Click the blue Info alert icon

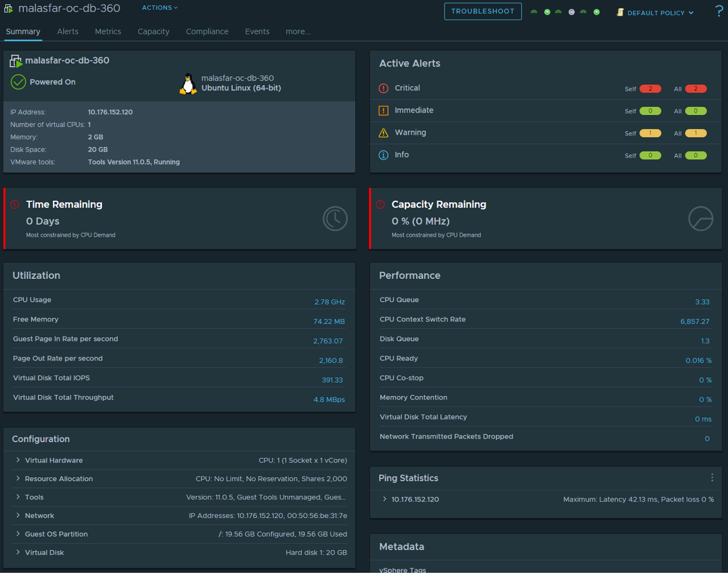pos(383,155)
